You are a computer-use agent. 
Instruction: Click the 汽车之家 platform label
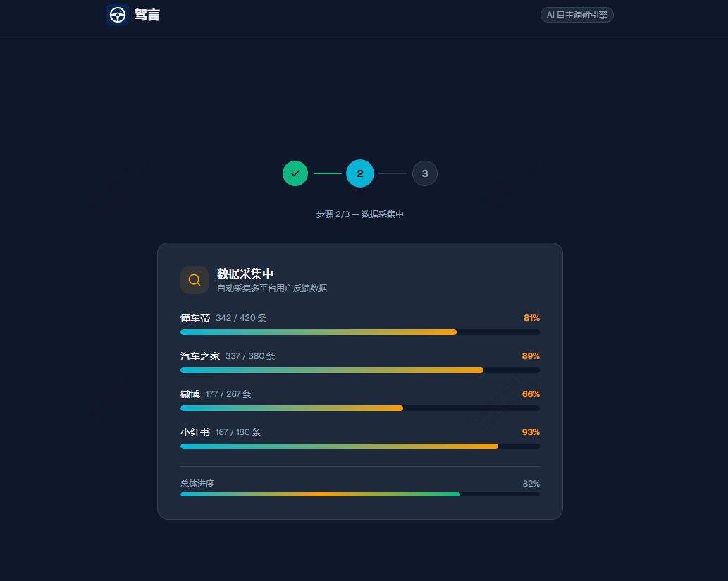click(x=200, y=356)
